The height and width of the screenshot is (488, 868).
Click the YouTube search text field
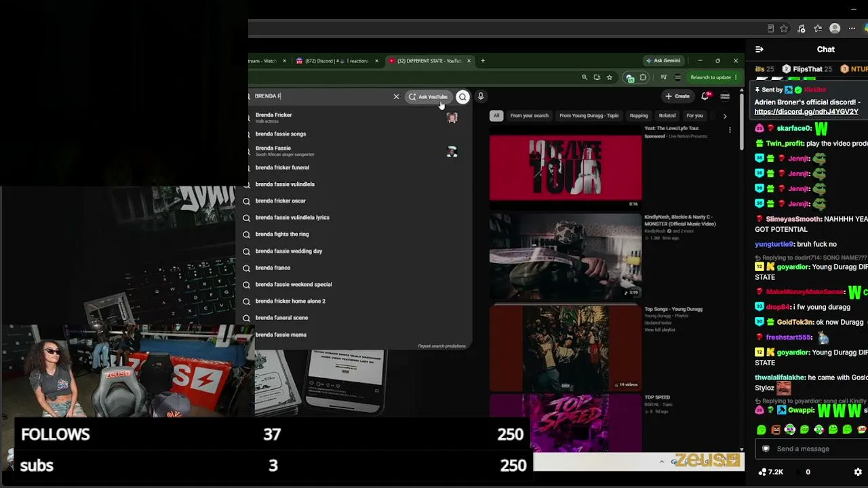320,96
